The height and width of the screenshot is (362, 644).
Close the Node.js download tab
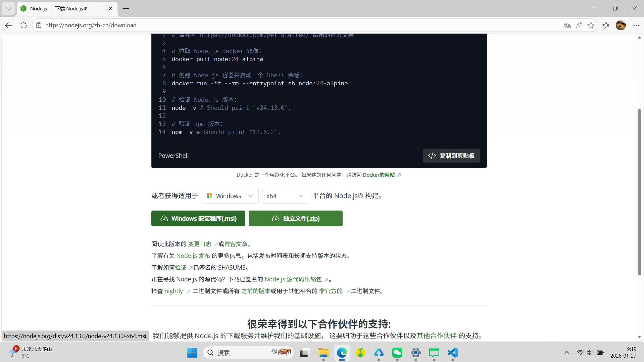[111, 9]
